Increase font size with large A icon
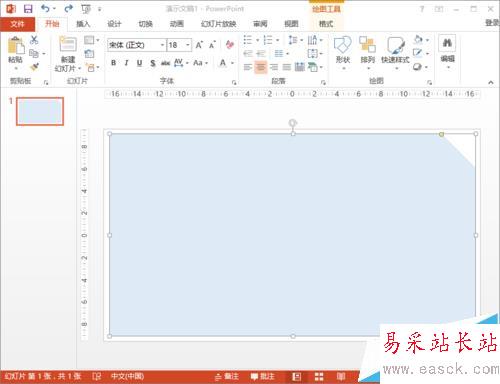This screenshot has height=384, width=500. pos(199,45)
